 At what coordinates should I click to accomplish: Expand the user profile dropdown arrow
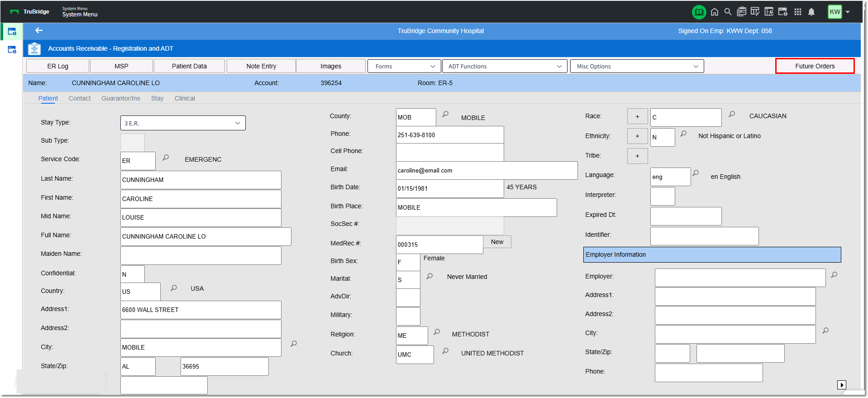click(848, 12)
